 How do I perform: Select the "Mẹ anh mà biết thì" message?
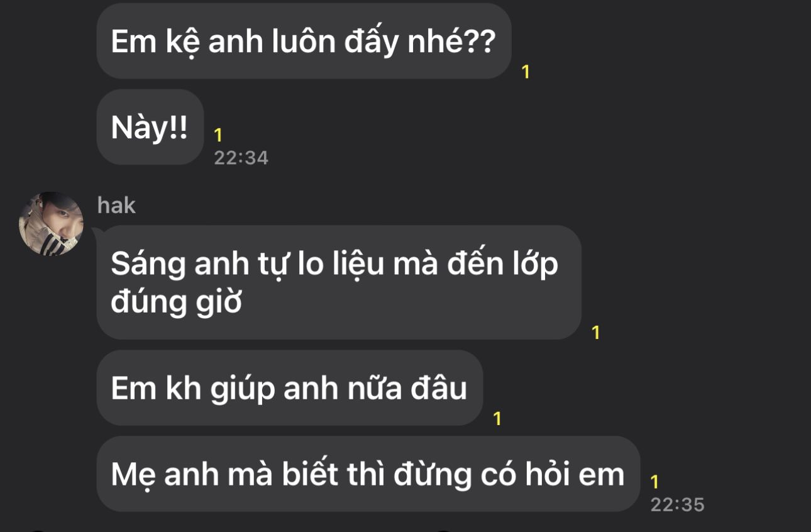[368, 474]
